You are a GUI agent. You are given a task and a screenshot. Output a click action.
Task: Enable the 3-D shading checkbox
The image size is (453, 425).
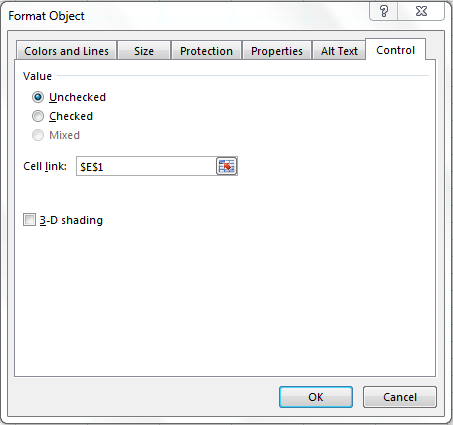click(29, 220)
